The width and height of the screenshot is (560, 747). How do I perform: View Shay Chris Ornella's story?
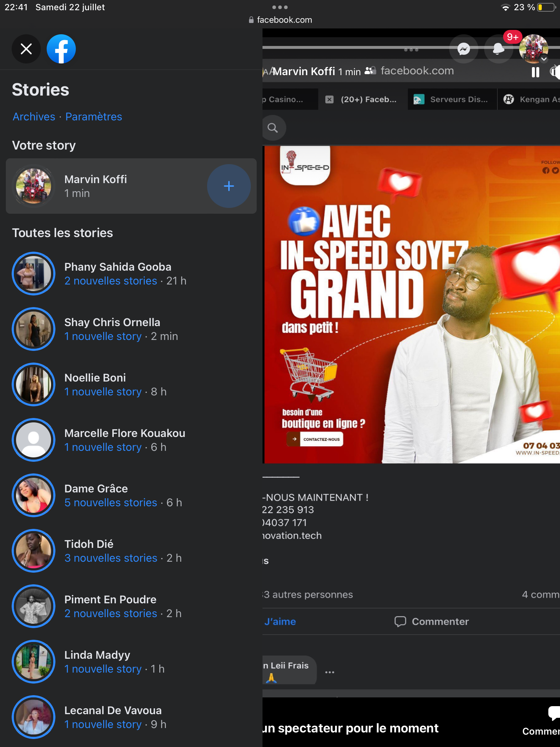(x=112, y=329)
